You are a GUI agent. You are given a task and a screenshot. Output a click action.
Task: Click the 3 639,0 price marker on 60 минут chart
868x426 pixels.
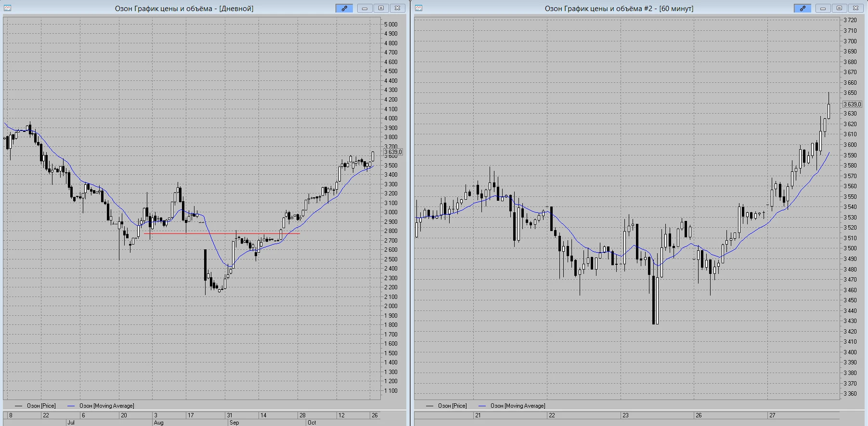852,104
